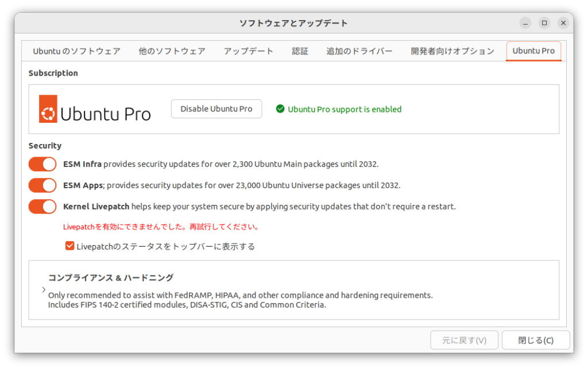Click the Subscription heading
Screen dimensions: 588x369
[x=53, y=73]
